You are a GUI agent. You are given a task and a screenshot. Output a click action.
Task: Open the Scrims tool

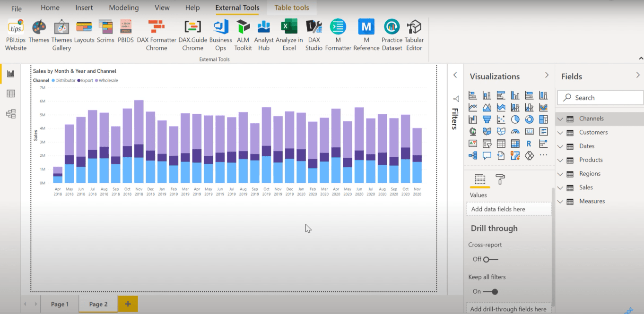tap(105, 32)
